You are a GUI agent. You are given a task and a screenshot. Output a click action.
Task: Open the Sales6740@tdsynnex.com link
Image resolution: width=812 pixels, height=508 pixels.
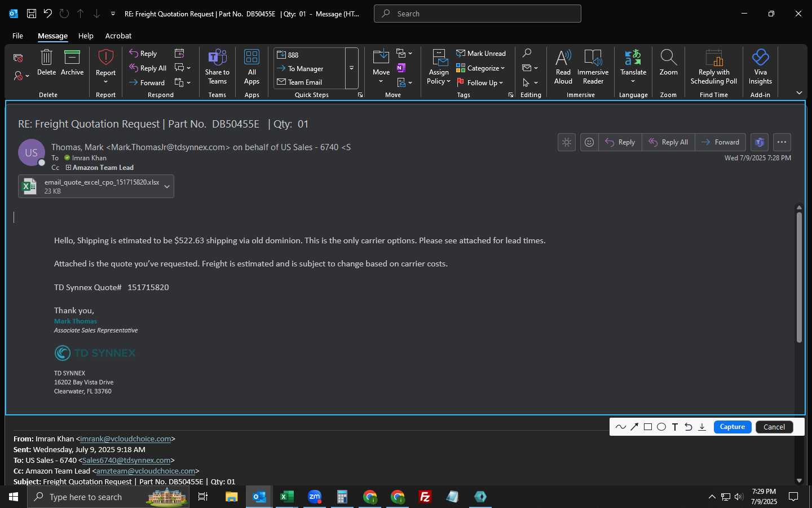[x=126, y=460]
